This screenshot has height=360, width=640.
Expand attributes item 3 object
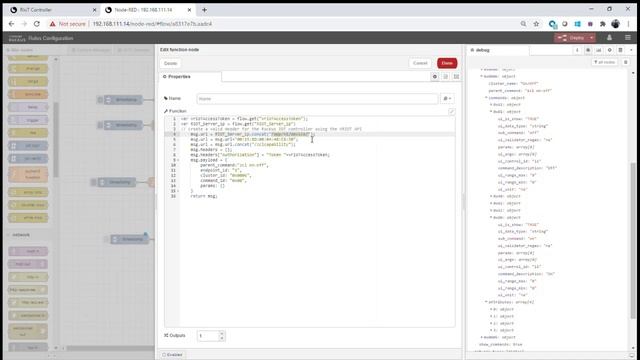[491, 330]
